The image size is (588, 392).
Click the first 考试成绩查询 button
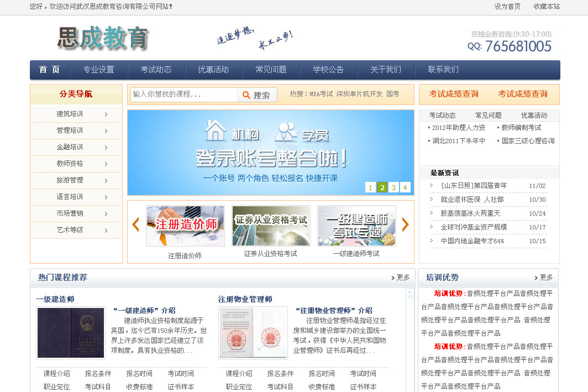pyautogui.click(x=454, y=94)
